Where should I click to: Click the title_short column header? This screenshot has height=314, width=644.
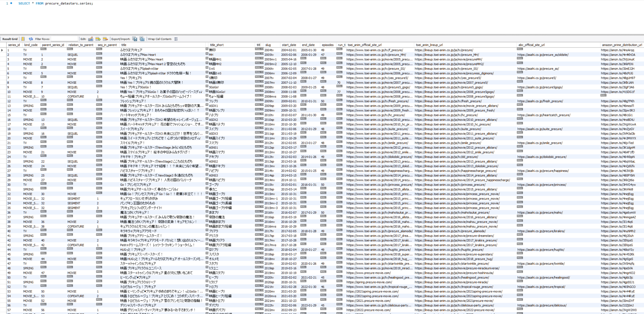click(217, 45)
